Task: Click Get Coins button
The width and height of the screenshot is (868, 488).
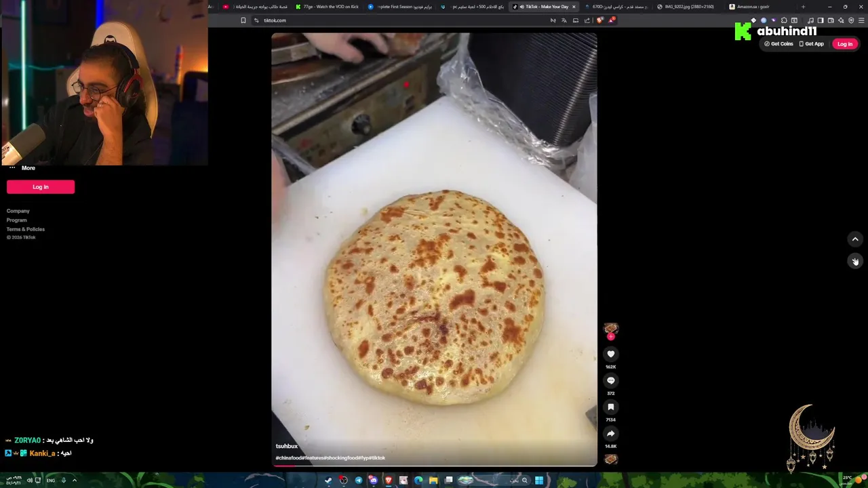Action: point(778,44)
